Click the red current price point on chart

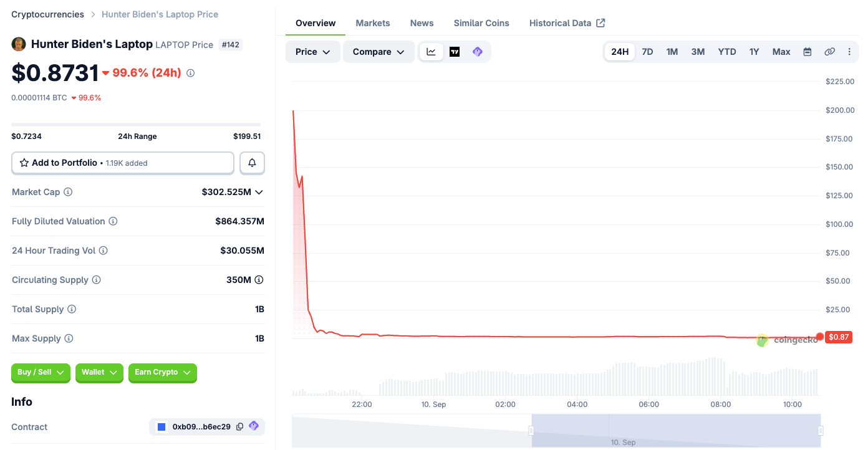[x=819, y=337]
